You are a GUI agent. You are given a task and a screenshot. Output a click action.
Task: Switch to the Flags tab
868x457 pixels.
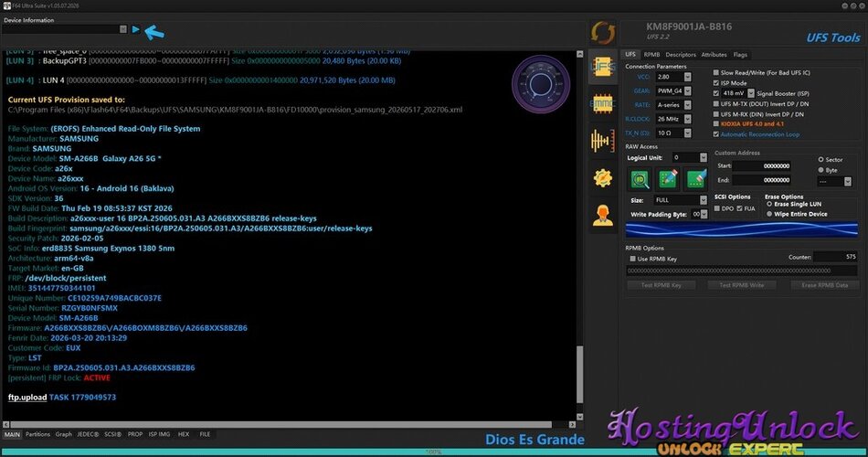740,55
